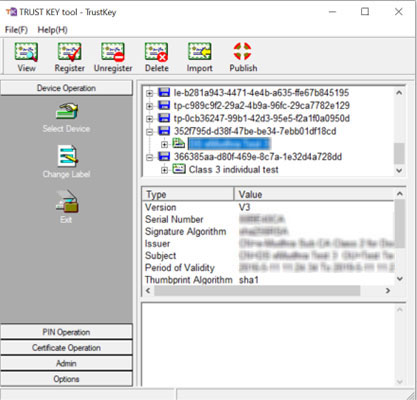
Task: Expand the tp-c989c9f2 device node
Action: click(150, 106)
